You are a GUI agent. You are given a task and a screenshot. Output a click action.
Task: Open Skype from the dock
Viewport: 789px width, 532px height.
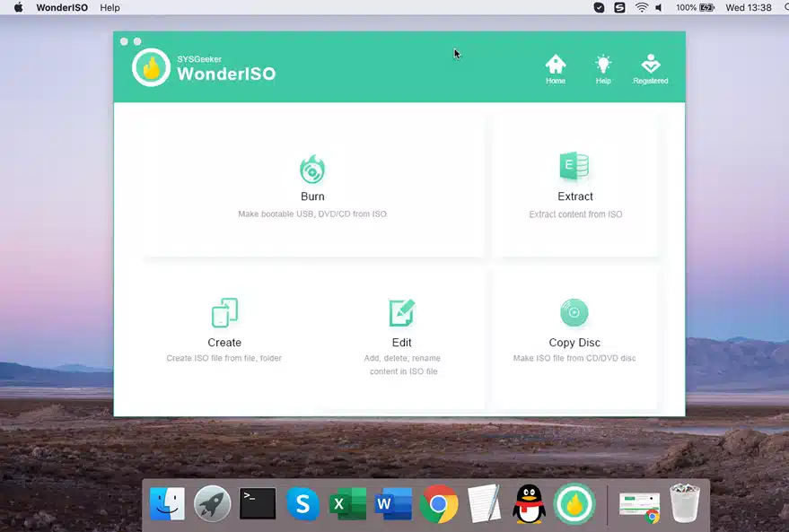coord(302,503)
